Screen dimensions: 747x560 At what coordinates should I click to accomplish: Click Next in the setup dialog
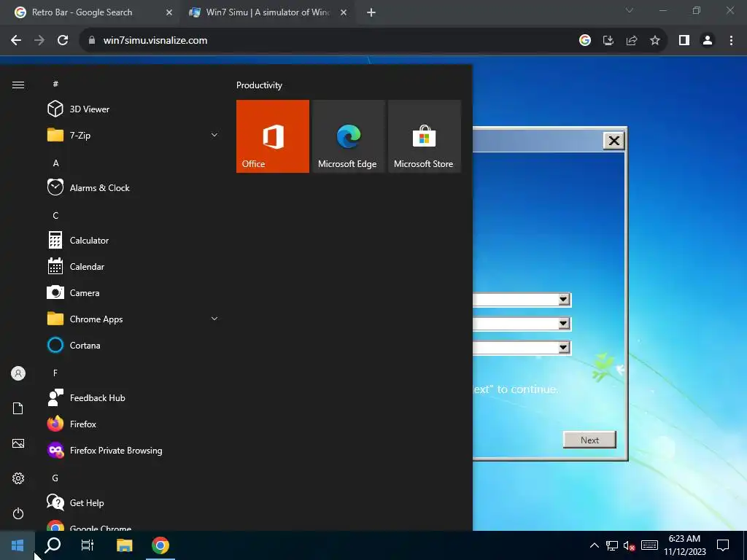[589, 440]
